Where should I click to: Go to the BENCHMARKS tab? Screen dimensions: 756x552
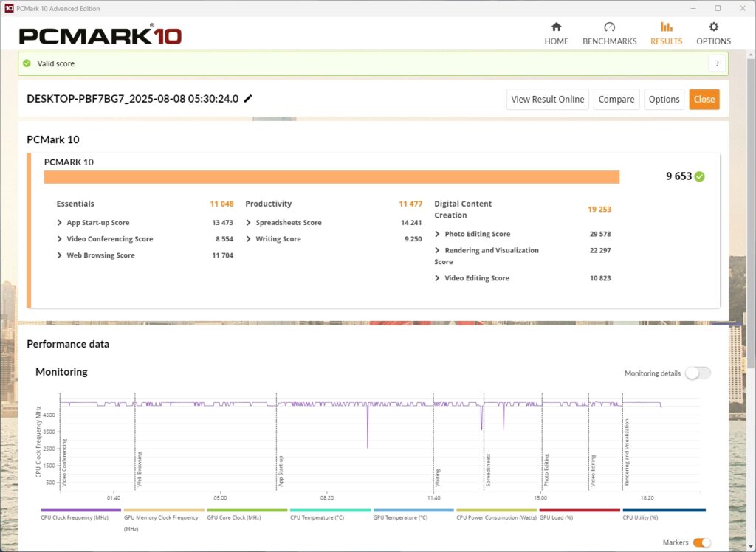tap(609, 34)
